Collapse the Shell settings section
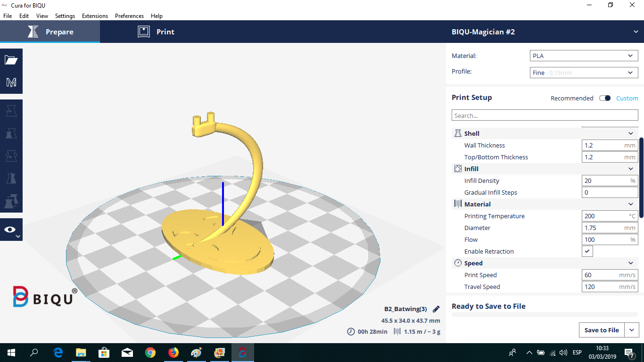The height and width of the screenshot is (362, 644). (631, 133)
